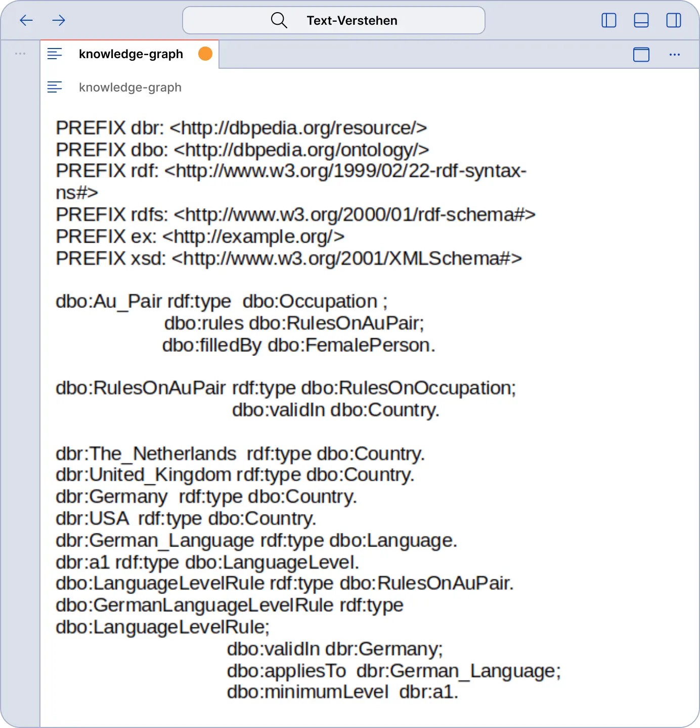700x728 pixels.
Task: Go forward using the right arrow
Action: (59, 20)
